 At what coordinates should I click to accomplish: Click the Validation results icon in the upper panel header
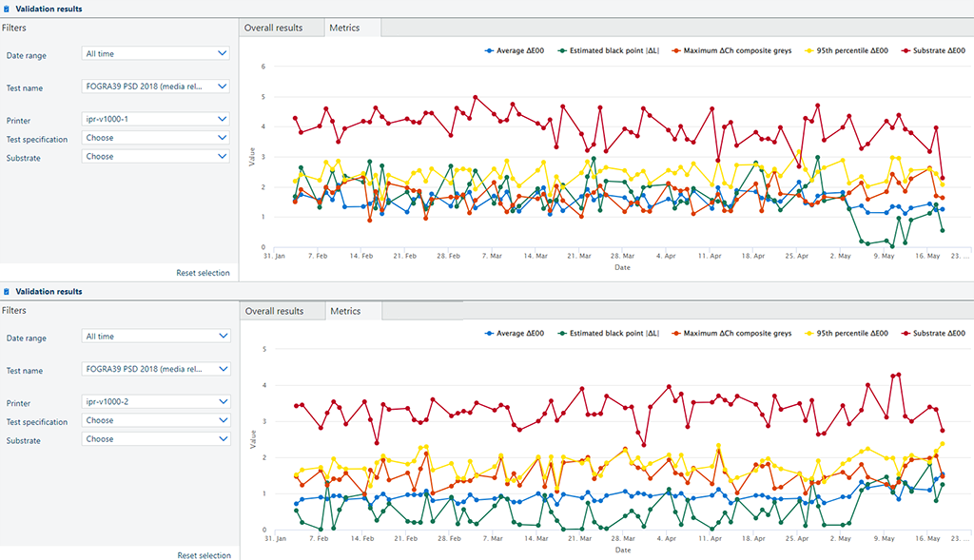tap(7, 9)
